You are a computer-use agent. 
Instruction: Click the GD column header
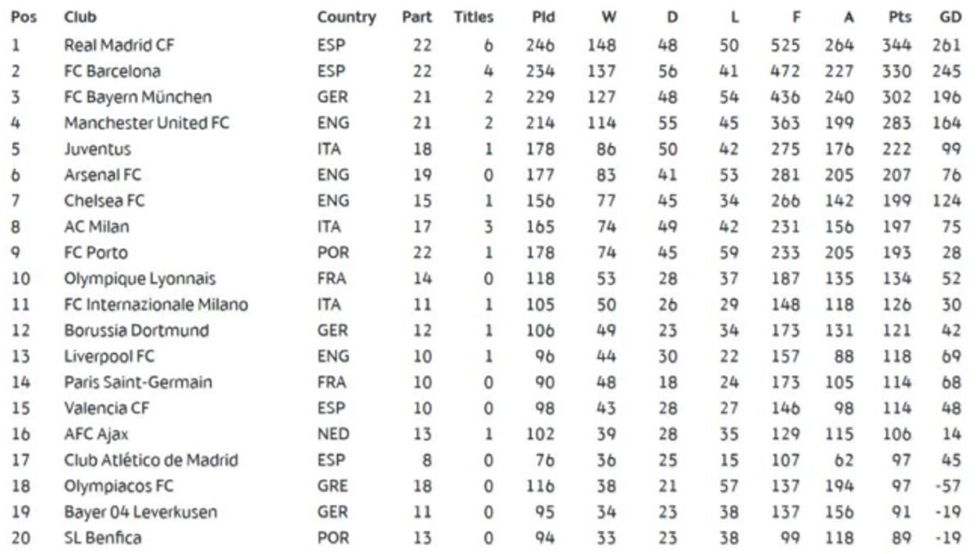[949, 17]
